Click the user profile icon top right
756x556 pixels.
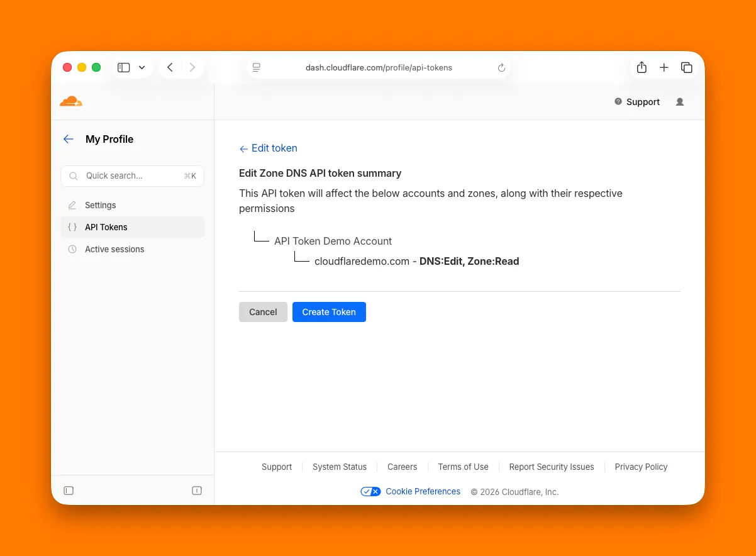click(x=679, y=101)
